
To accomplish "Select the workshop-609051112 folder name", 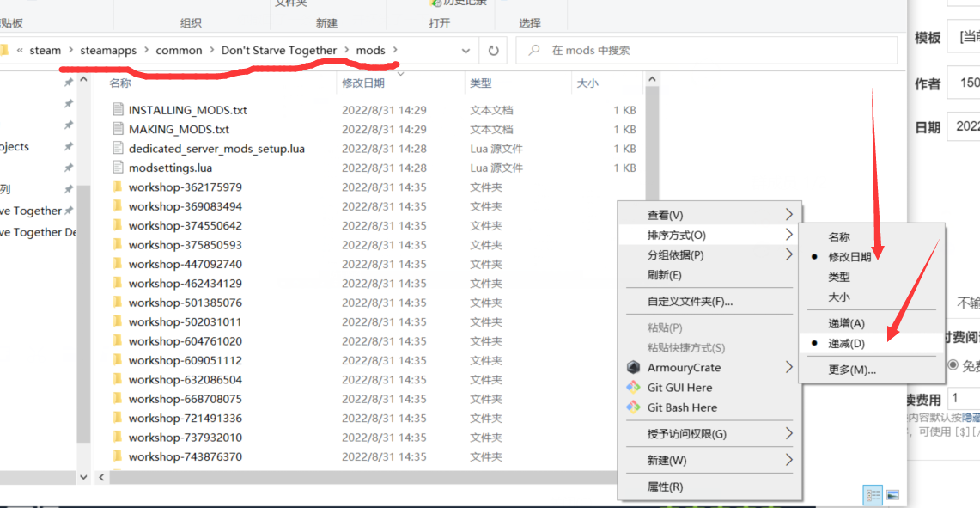I will tap(185, 360).
